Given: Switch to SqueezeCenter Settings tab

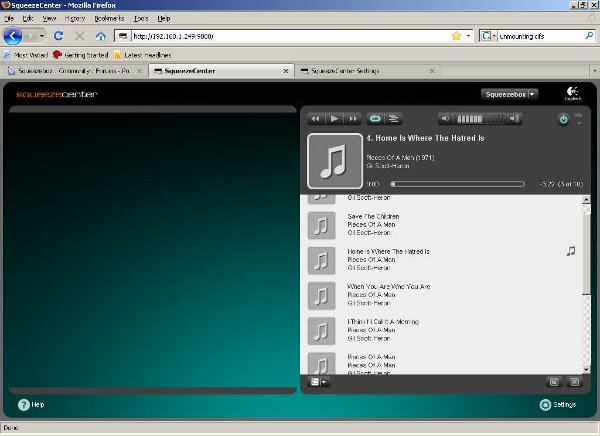Looking at the screenshot, I should click(x=367, y=72).
